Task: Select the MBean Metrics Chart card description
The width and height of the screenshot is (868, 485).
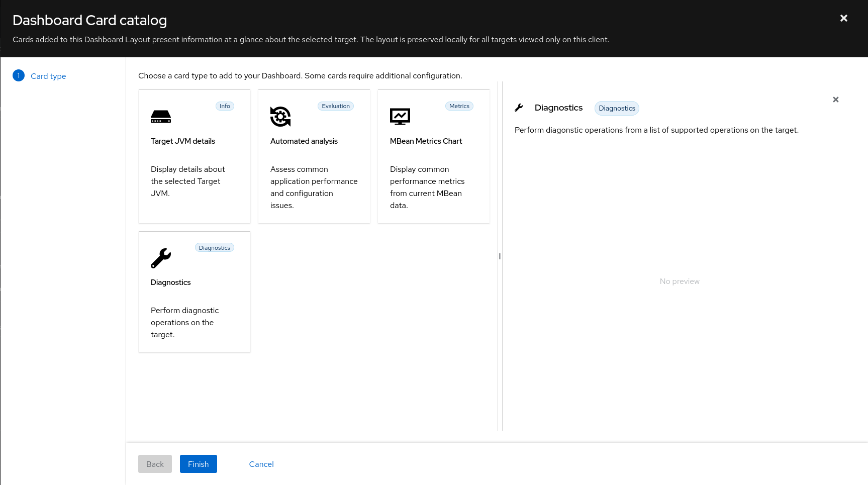Action: (427, 187)
